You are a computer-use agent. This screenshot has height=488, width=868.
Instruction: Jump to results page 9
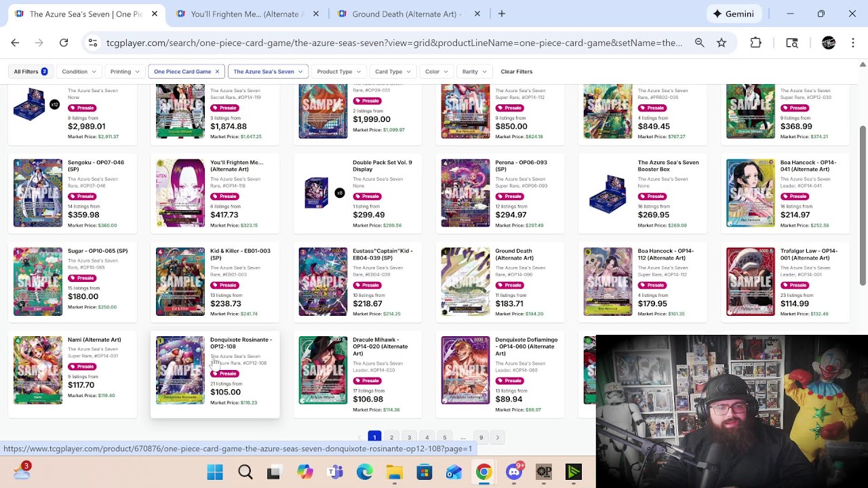[481, 438]
